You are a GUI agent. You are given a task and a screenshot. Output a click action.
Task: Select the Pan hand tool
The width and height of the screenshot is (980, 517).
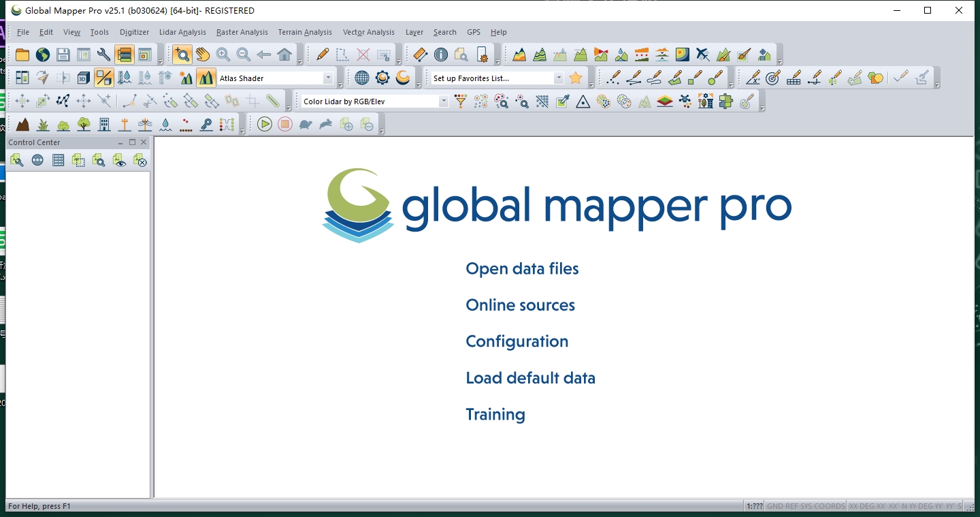click(x=202, y=54)
